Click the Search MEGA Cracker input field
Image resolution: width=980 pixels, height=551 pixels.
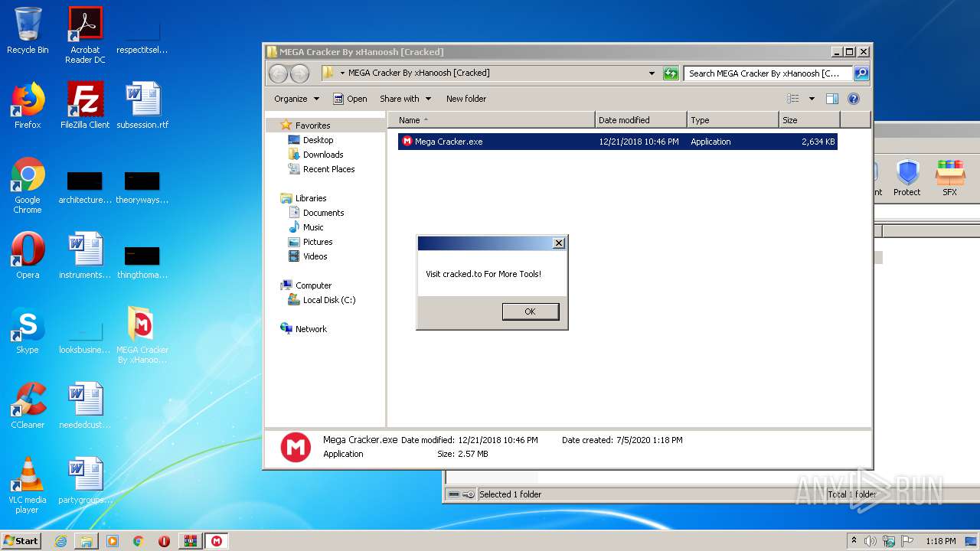(x=768, y=73)
